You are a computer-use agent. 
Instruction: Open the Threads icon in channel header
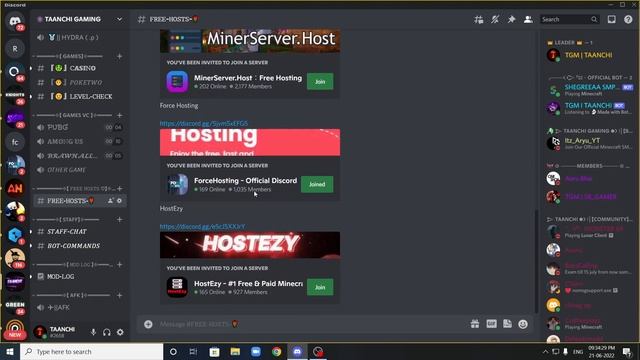click(x=479, y=19)
